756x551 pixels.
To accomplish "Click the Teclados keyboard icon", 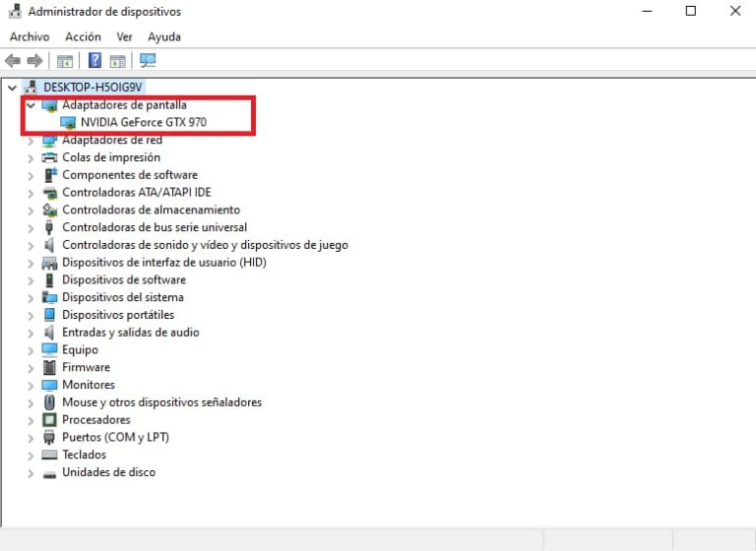I will click(50, 455).
